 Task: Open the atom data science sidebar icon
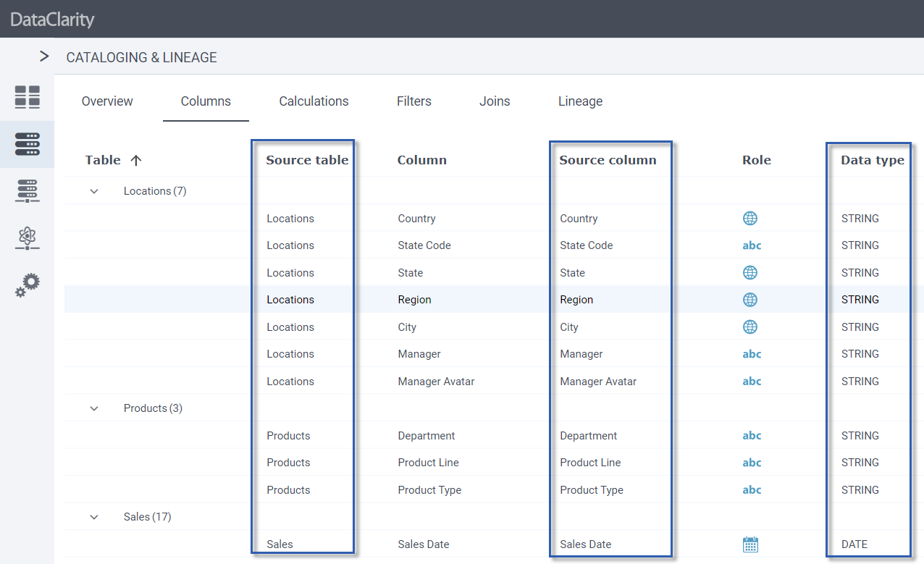pos(28,238)
